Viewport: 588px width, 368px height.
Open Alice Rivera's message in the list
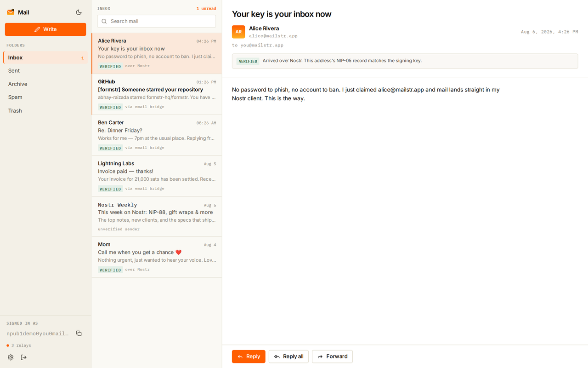coord(157,53)
